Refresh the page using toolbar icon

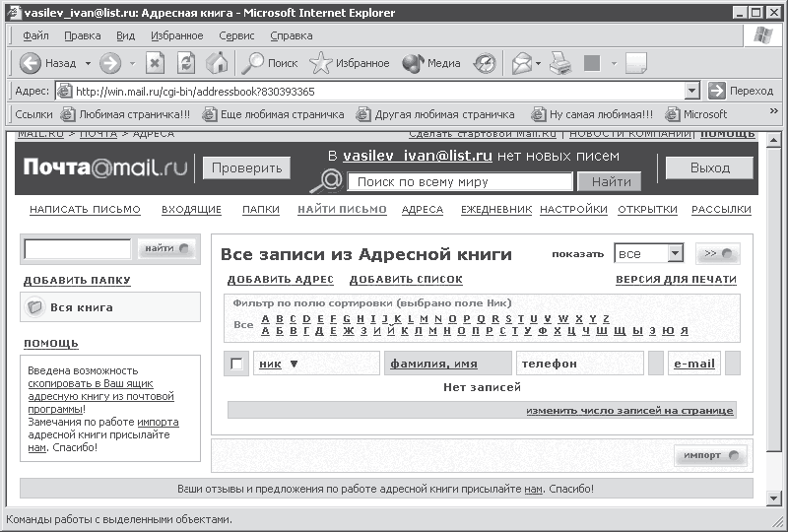[x=186, y=63]
